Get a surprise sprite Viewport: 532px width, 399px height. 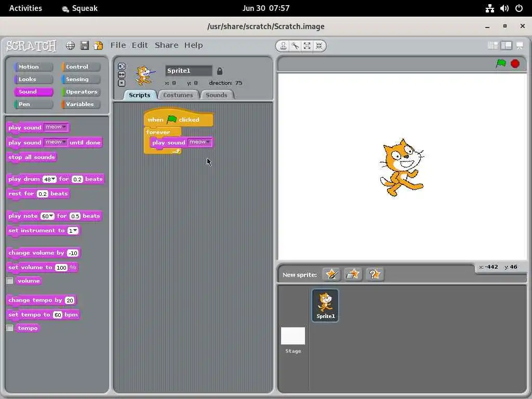click(375, 274)
